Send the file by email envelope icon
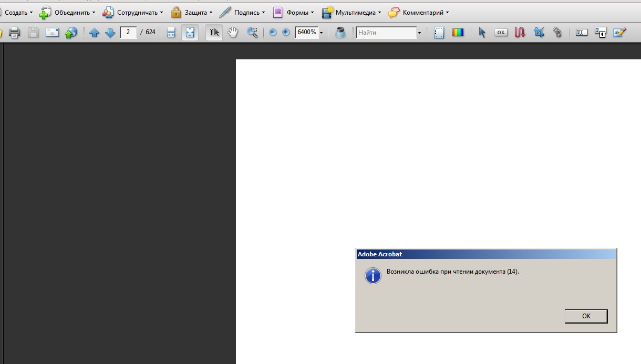The height and width of the screenshot is (364, 641). click(52, 33)
